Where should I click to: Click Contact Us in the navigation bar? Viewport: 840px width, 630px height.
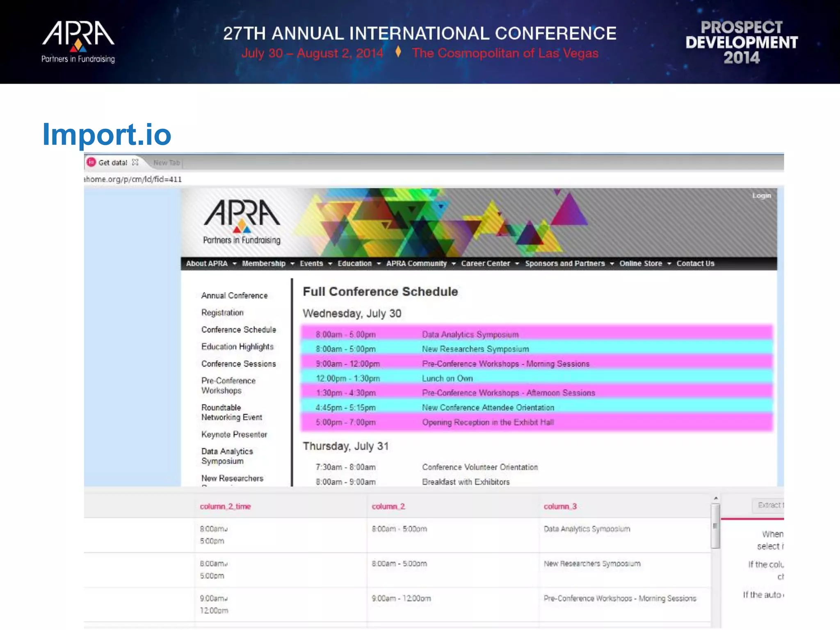[695, 264]
